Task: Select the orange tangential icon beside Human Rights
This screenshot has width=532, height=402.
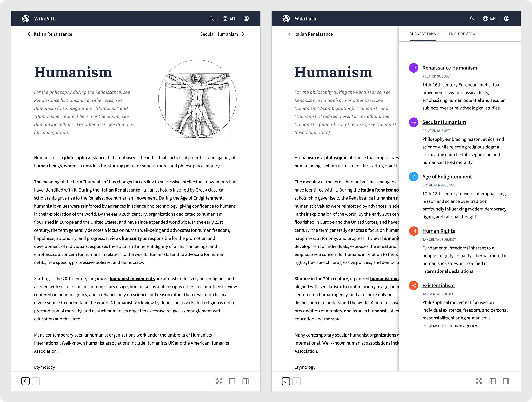Action: 413,231
